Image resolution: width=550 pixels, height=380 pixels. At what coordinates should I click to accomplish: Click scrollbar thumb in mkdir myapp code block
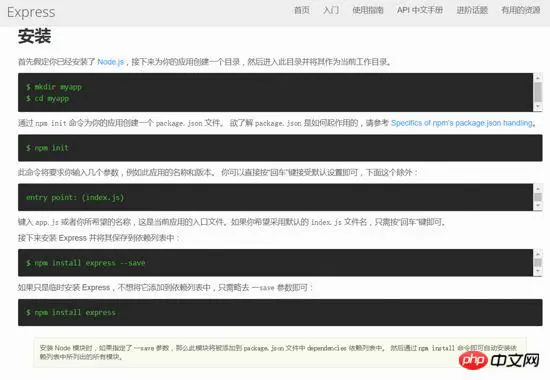pyautogui.click(x=538, y=92)
